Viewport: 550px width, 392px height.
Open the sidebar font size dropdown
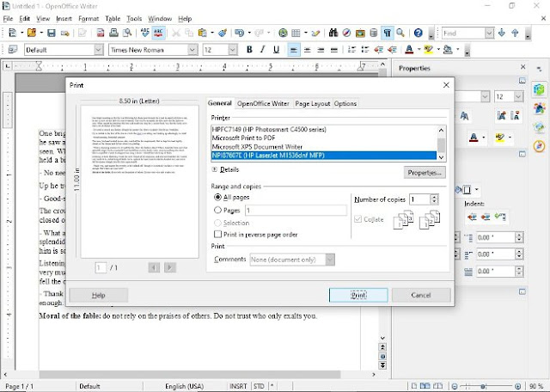click(518, 96)
